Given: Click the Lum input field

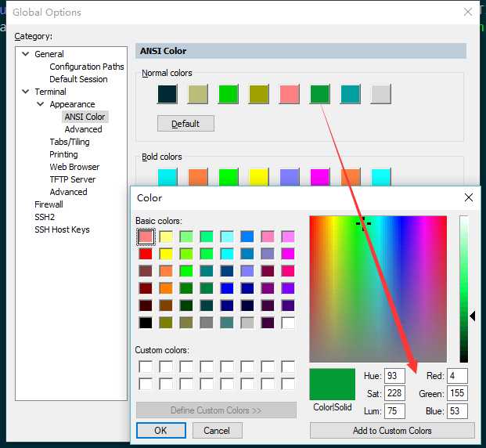Looking at the screenshot, I should pos(394,411).
